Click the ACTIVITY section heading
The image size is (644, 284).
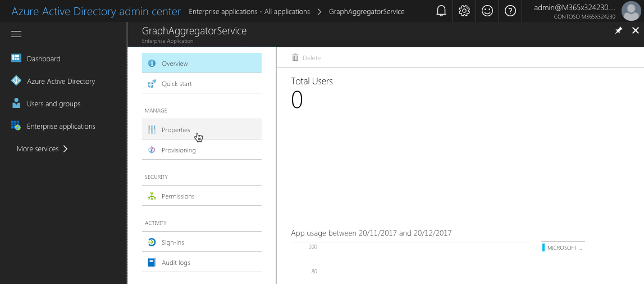click(156, 223)
